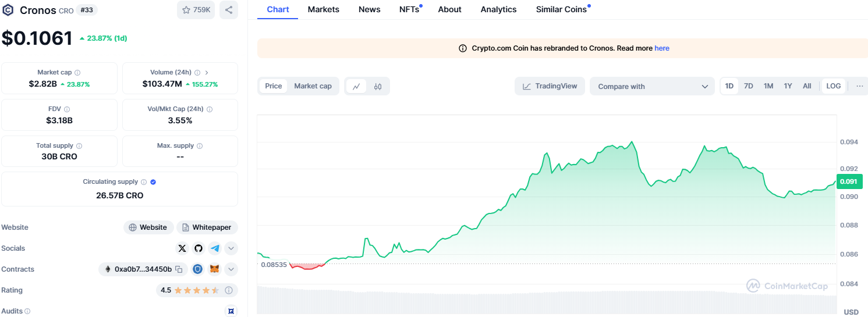Image resolution: width=868 pixels, height=317 pixels.
Task: Open Market cap info tooltip icon
Action: [x=77, y=73]
